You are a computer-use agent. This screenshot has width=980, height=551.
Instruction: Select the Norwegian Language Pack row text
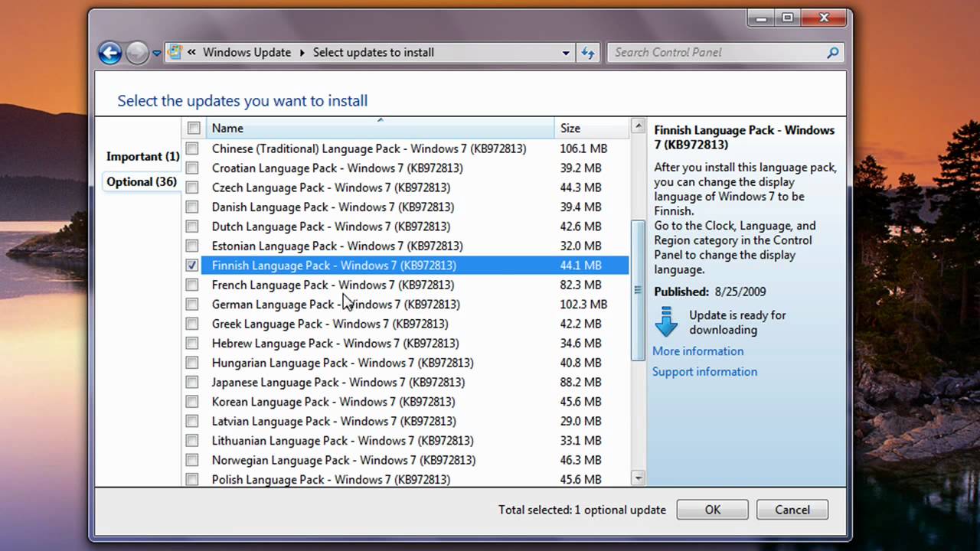[344, 460]
